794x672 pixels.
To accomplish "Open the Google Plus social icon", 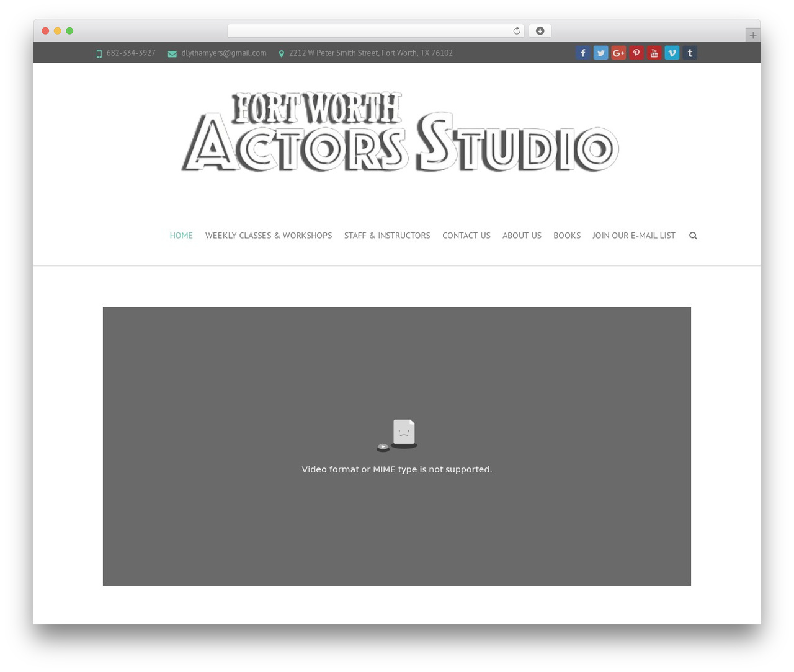I will pyautogui.click(x=618, y=53).
